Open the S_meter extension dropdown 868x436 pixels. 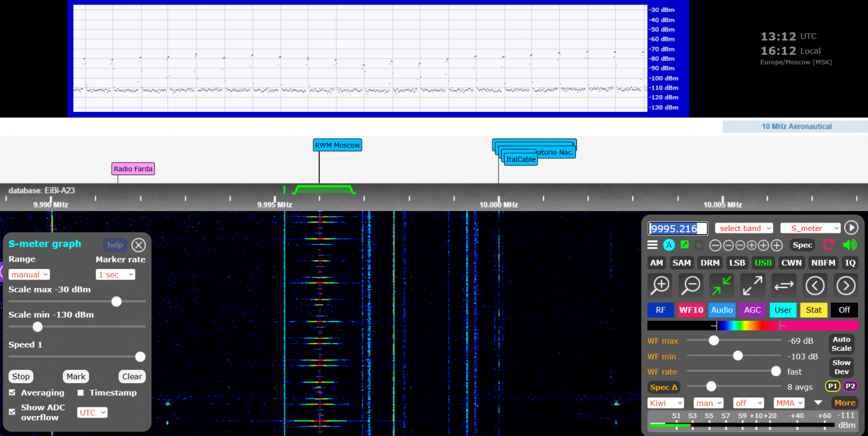(x=811, y=228)
